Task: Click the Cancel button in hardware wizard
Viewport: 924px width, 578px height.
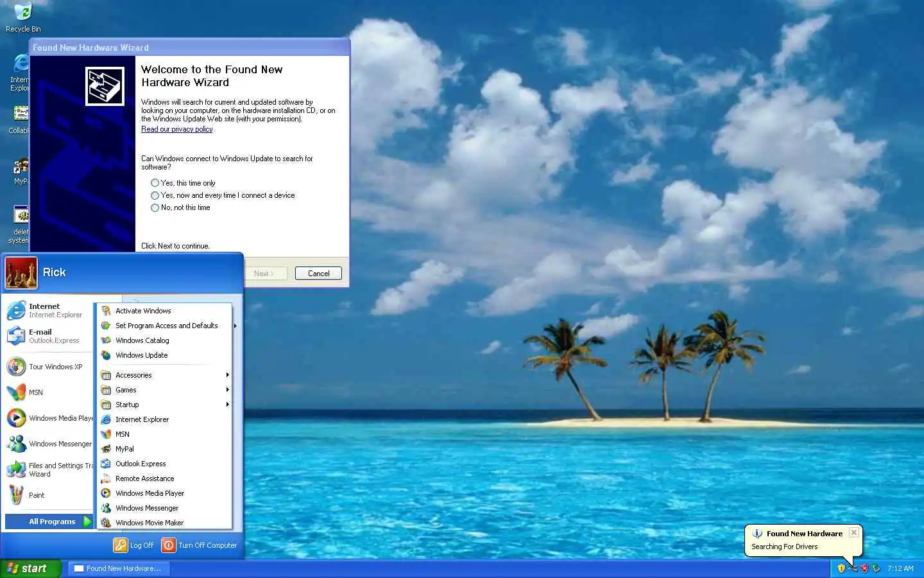Action: click(318, 274)
